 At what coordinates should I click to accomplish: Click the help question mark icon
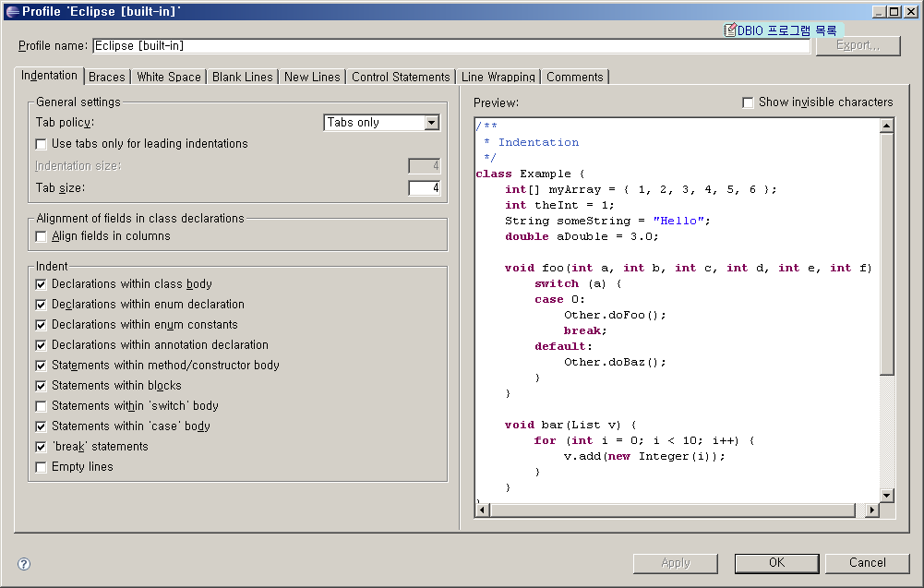(24, 563)
